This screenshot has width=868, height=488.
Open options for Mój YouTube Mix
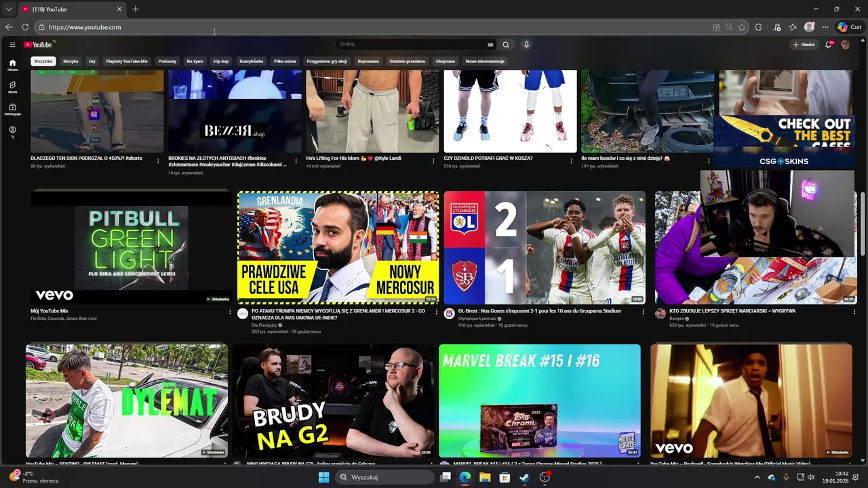click(230, 312)
